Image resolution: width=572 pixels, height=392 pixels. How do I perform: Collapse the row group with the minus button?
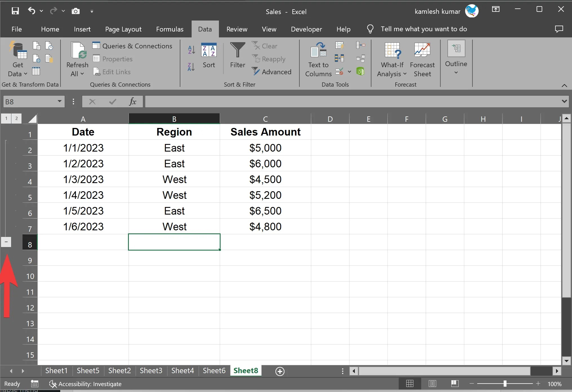tap(6, 242)
